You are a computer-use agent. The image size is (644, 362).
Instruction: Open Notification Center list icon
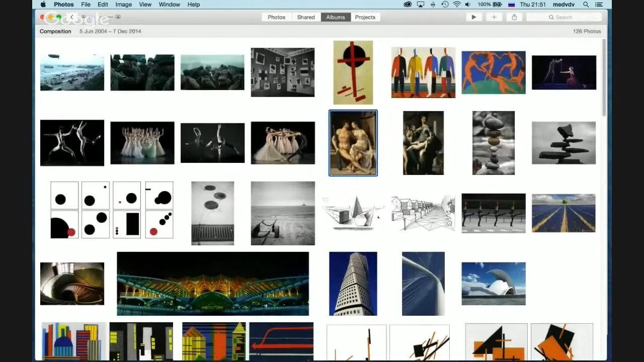tap(599, 5)
